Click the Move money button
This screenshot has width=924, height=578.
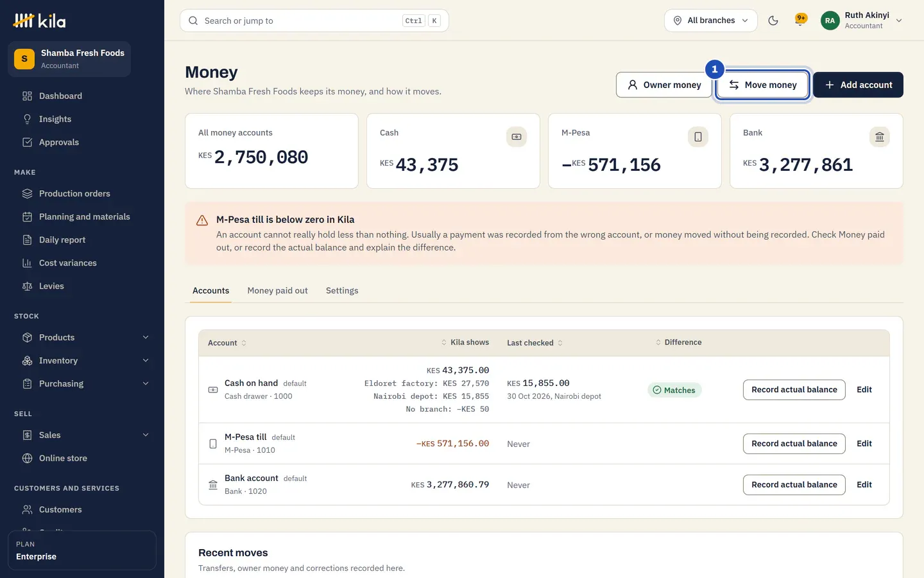point(762,85)
